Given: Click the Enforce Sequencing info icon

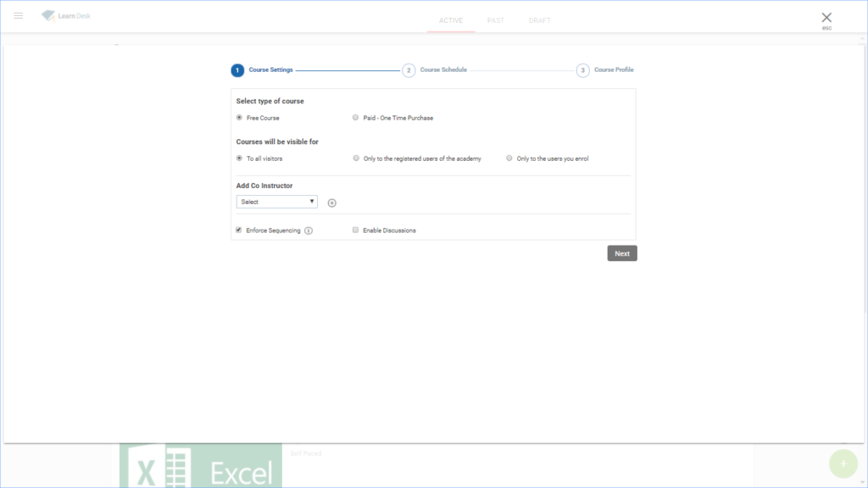Looking at the screenshot, I should coord(309,230).
